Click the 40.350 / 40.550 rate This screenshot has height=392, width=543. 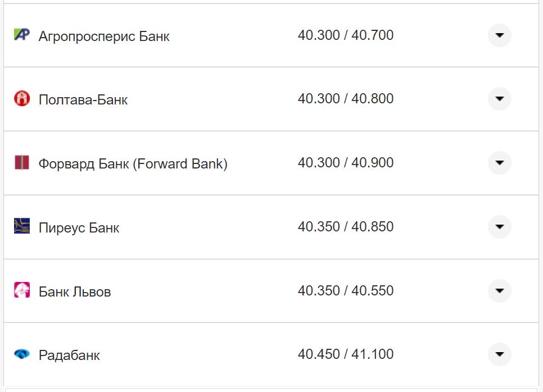click(x=346, y=291)
